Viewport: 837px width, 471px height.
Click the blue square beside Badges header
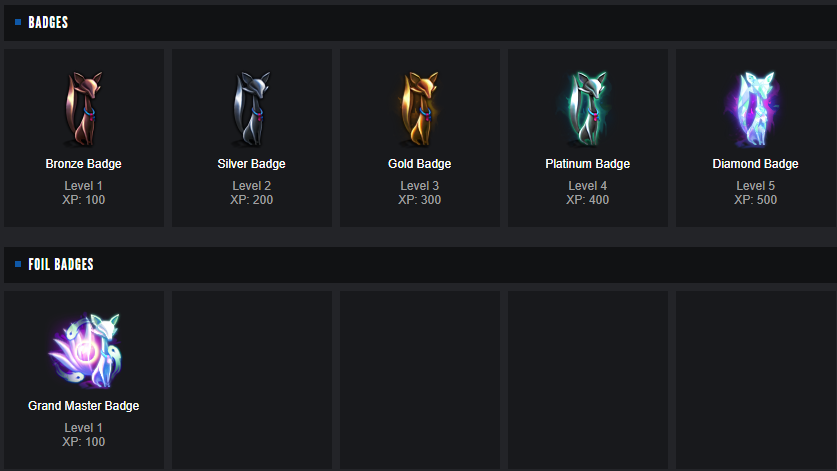tap(18, 22)
